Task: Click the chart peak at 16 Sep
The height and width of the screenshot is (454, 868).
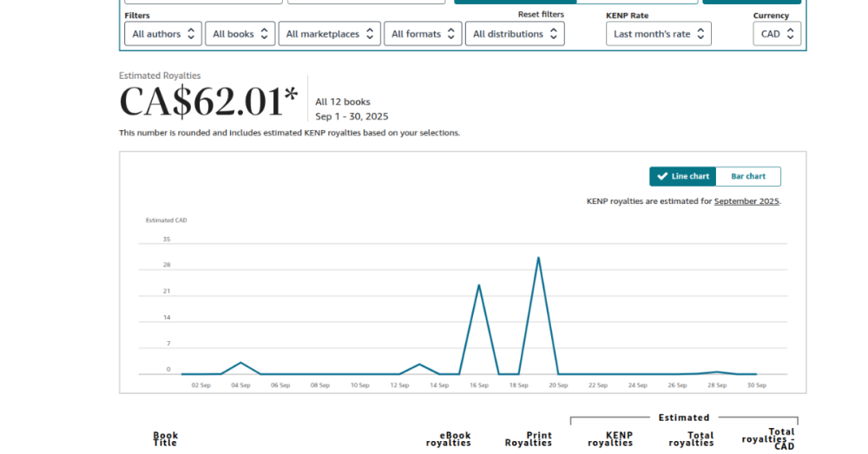Action: click(478, 285)
